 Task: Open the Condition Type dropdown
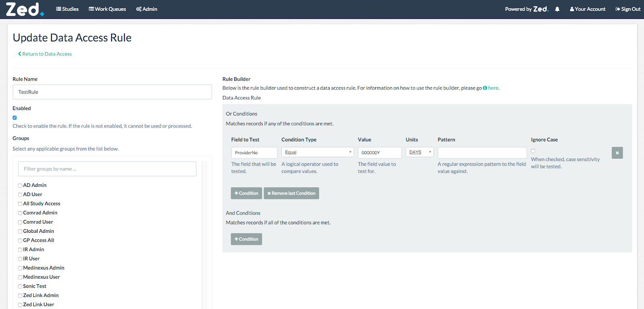[318, 152]
